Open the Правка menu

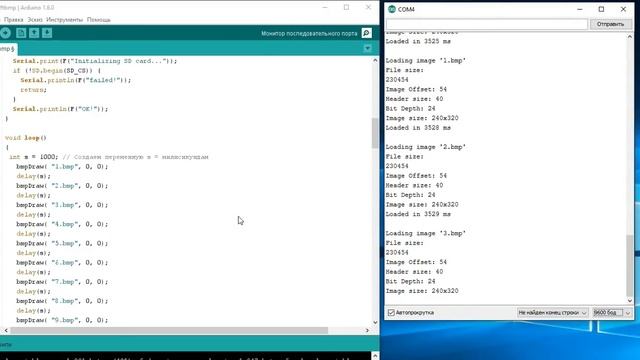point(13,20)
